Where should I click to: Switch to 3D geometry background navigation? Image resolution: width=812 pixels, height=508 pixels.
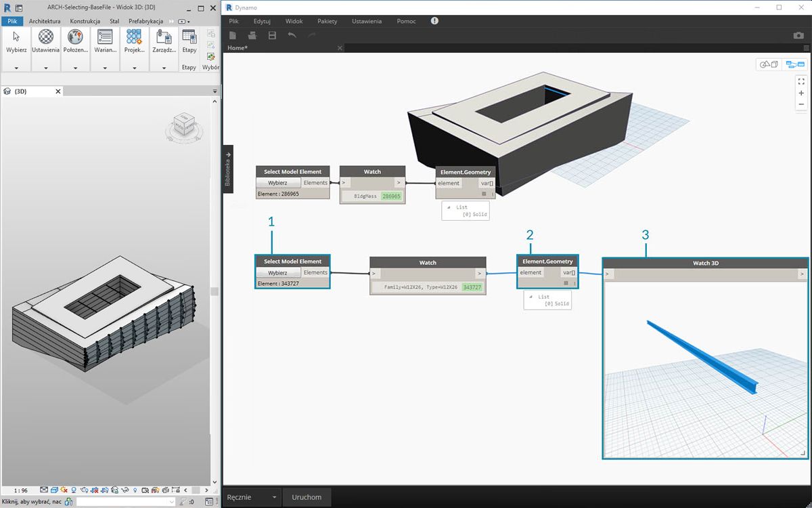(769, 64)
